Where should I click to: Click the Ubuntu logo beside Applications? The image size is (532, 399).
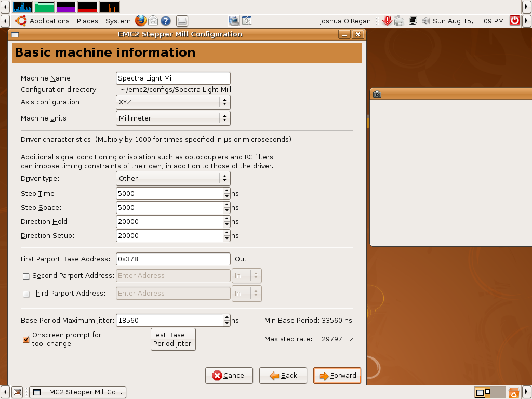click(21, 21)
